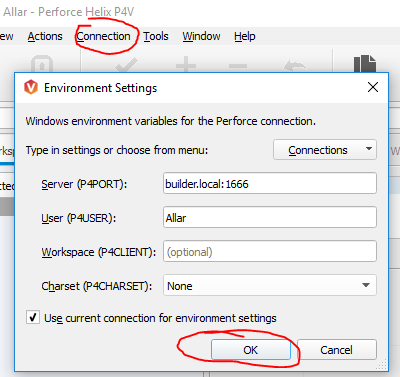The height and width of the screenshot is (377, 400).
Task: Expand the Charset None combo box
Action: (270, 285)
